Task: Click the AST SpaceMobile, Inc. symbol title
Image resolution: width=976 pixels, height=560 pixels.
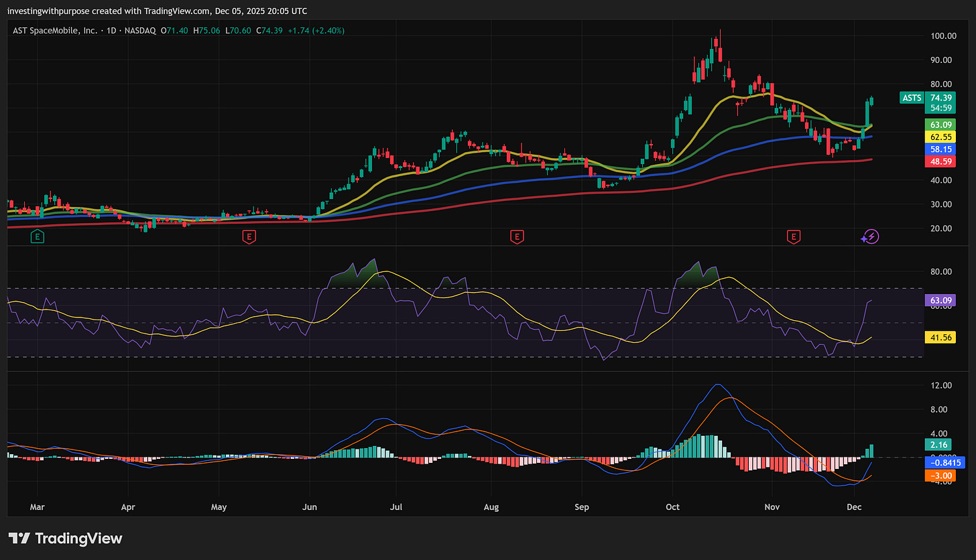Action: [54, 31]
